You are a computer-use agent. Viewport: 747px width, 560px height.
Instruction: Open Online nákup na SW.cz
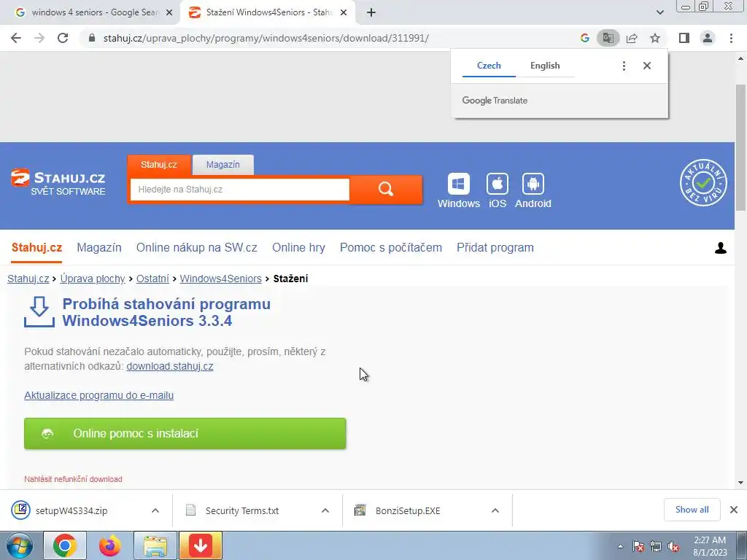[x=197, y=248]
